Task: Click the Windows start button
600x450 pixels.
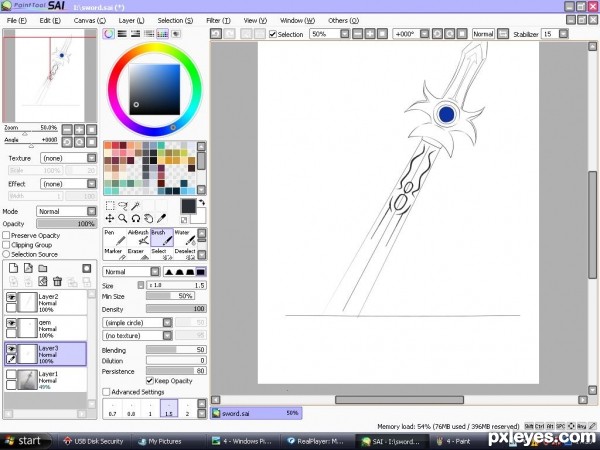Action: pyautogui.click(x=26, y=441)
